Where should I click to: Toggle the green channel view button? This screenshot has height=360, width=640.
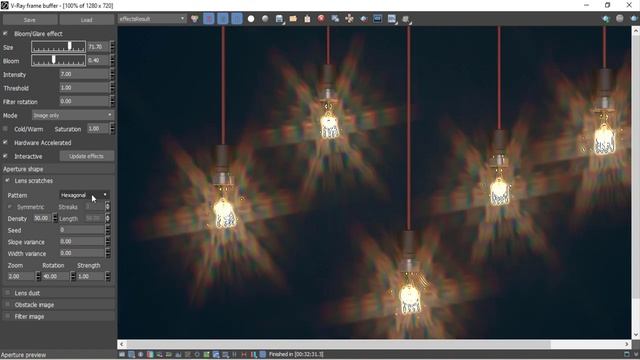(x=223, y=19)
